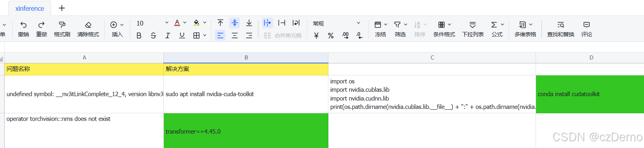This screenshot has height=148, width=644.
Task: Select column C header
Action: click(x=432, y=57)
